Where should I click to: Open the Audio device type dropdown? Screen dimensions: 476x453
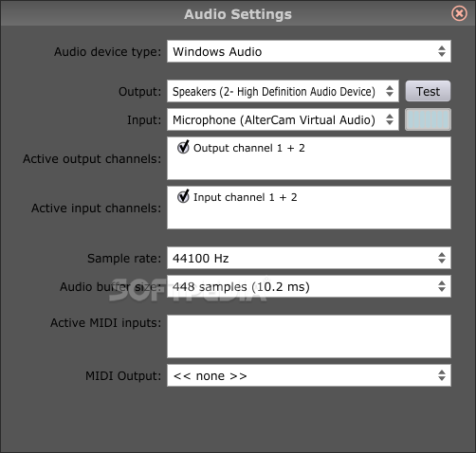309,51
